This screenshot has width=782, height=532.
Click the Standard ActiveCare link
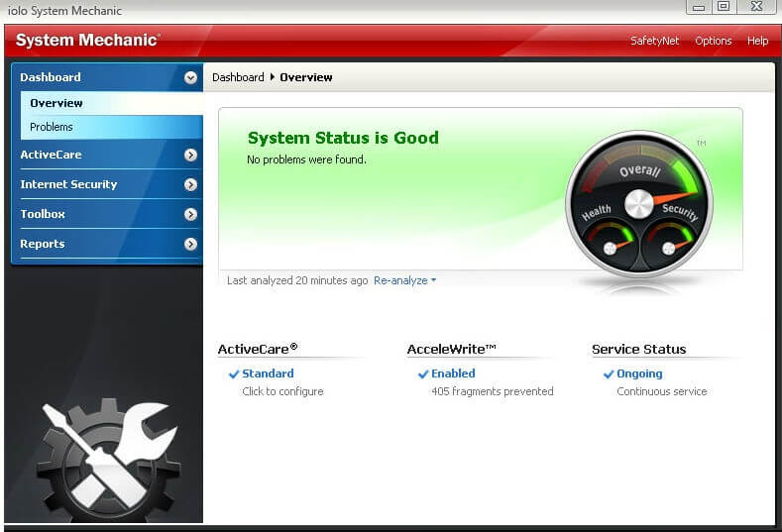coord(268,373)
